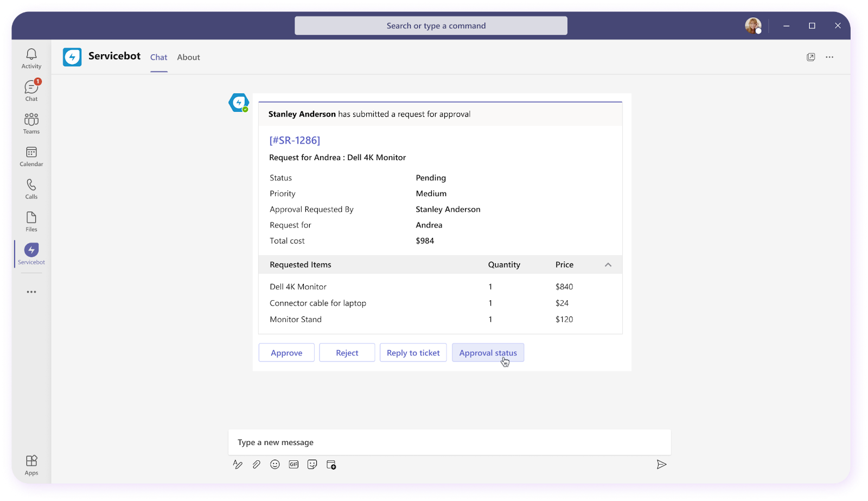Attach a file with paperclip icon
Viewport: 868px width, 501px height.
(x=256, y=465)
